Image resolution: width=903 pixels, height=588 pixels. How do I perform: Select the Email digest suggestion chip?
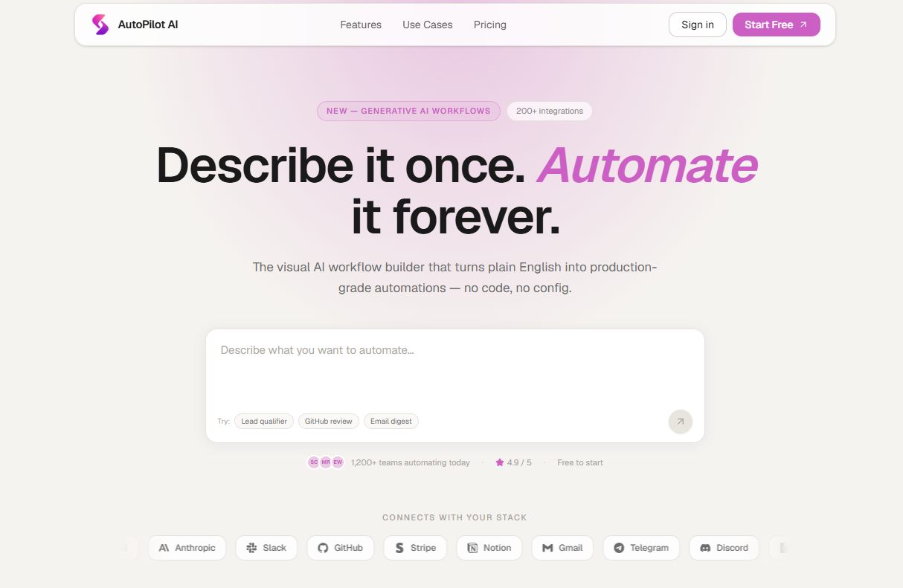coord(391,421)
